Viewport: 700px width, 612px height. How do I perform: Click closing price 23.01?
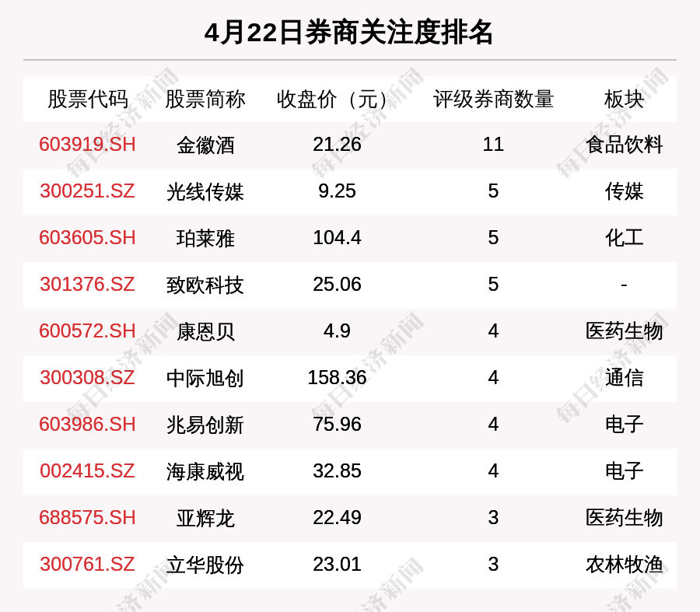point(337,565)
